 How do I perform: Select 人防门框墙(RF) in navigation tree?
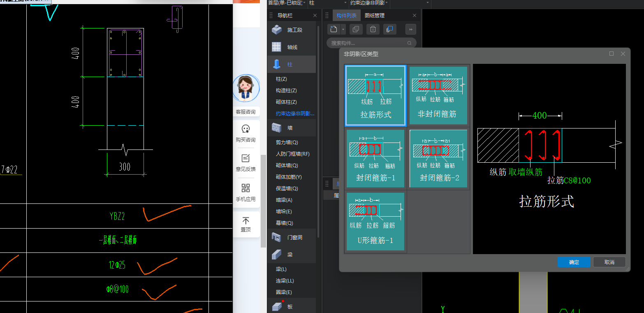click(292, 154)
